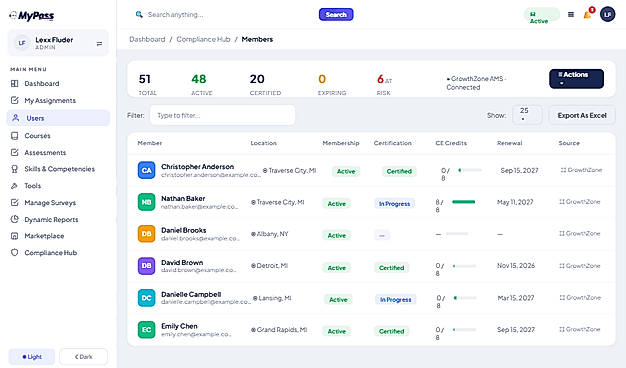Open the hamburger menu icon in header
This screenshot has height=368, width=626.
coord(571,15)
